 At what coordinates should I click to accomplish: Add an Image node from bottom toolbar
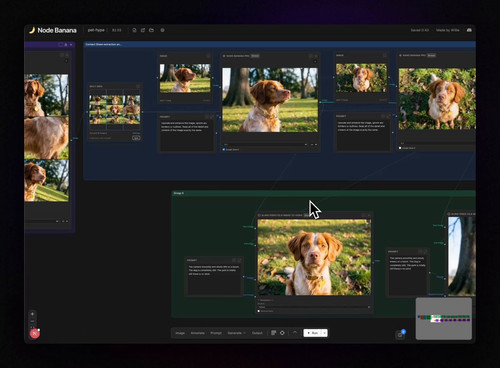click(x=180, y=333)
